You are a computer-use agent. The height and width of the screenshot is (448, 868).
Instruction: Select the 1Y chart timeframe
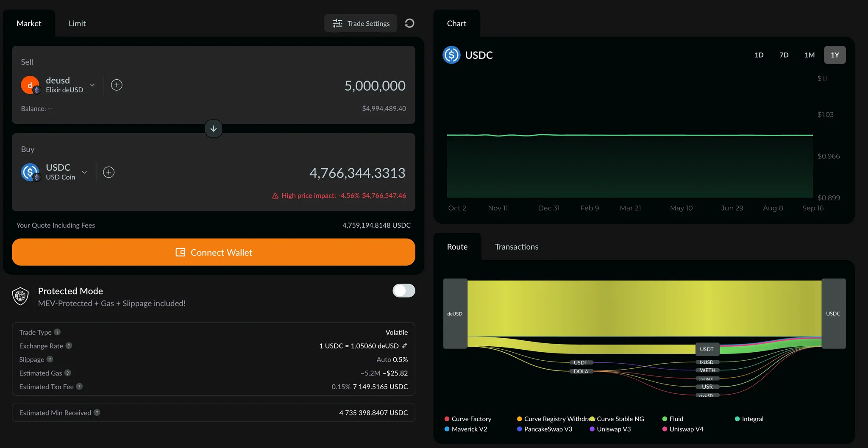click(x=834, y=55)
